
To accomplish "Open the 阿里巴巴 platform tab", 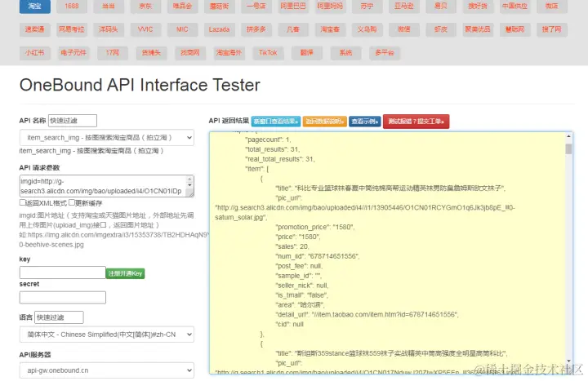I will [x=293, y=7].
